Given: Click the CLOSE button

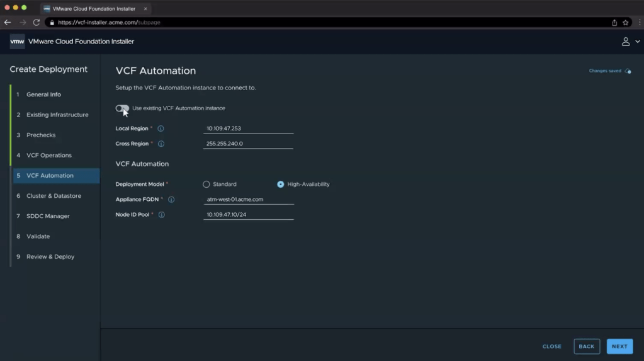Looking at the screenshot, I should click(x=552, y=347).
